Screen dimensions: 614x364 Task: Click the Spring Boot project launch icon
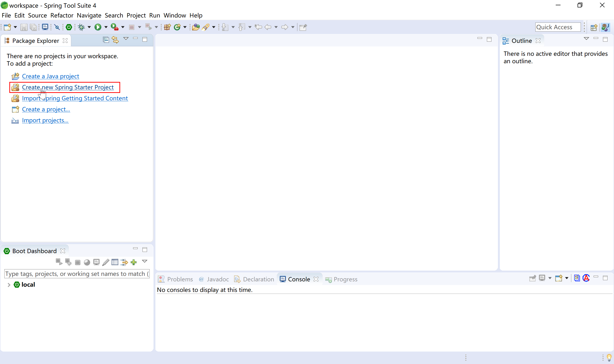point(69,27)
